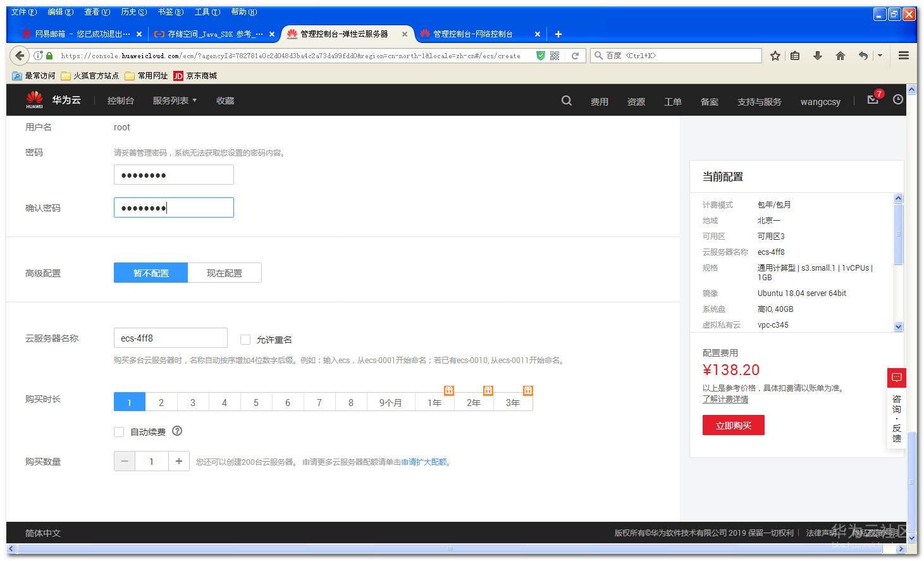
Task: Tick the 允许重名 checkbox
Action: 245,340
